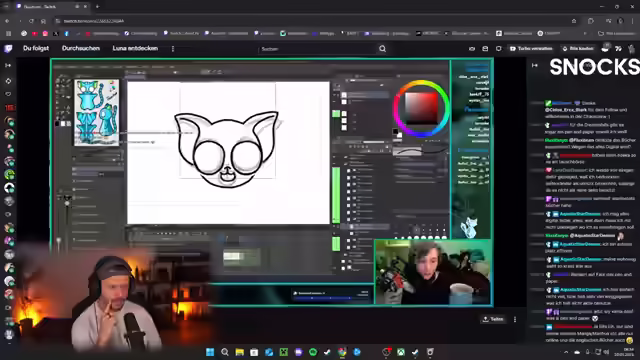640x360 pixels.
Task: Click the Twitch 'Suchen' search field
Action: [317, 49]
